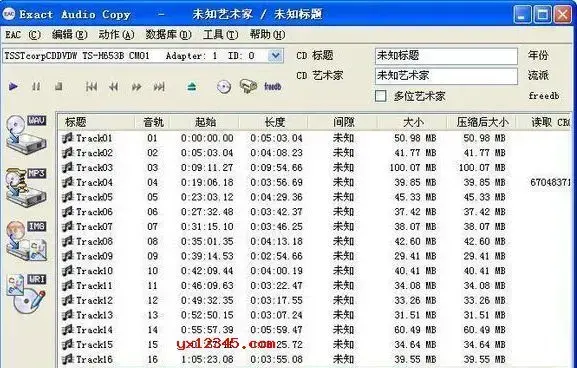577x368 pixels.
Task: Sort by 起始 column header
Action: (205, 122)
